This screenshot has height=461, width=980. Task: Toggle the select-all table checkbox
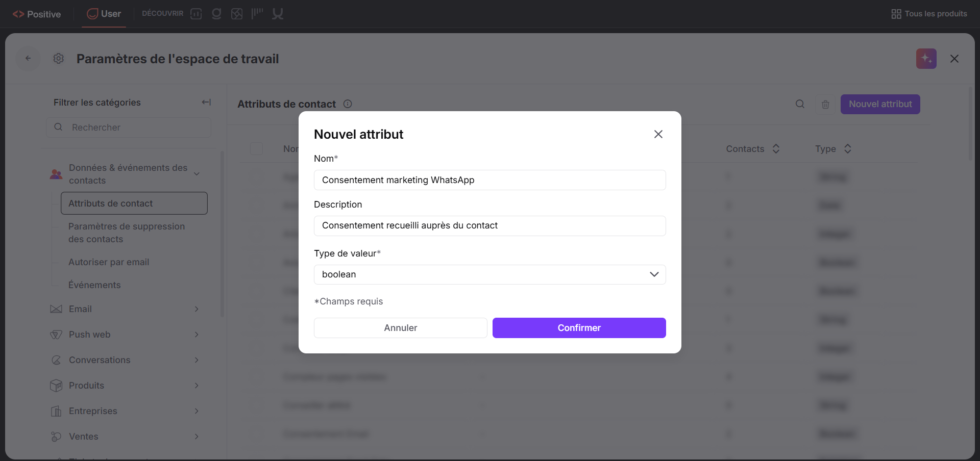256,148
